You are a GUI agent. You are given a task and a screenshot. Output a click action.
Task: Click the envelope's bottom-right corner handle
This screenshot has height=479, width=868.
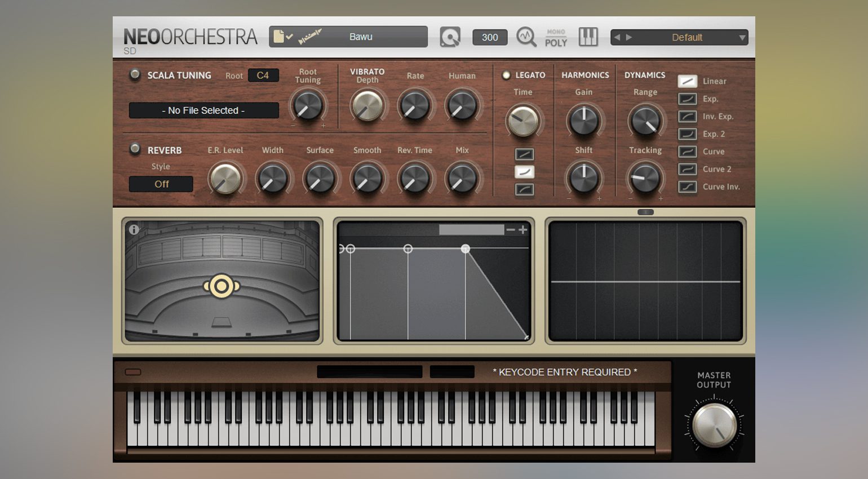527,338
